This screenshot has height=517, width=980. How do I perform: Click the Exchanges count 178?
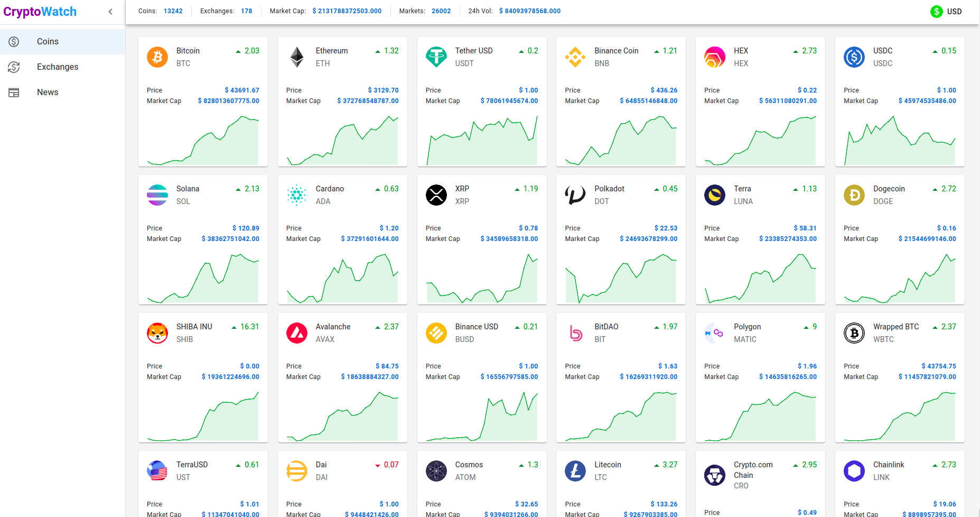pyautogui.click(x=247, y=11)
